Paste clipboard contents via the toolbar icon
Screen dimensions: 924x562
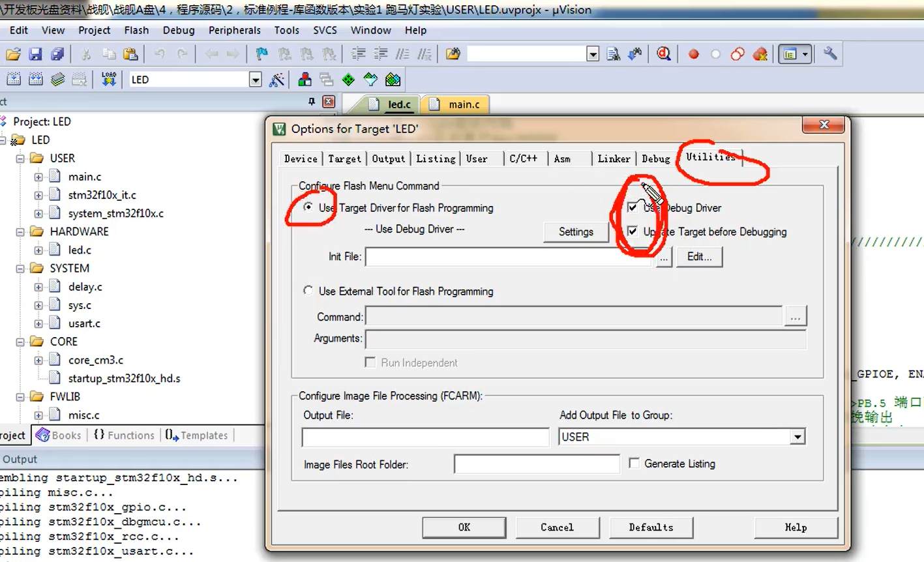pyautogui.click(x=130, y=54)
